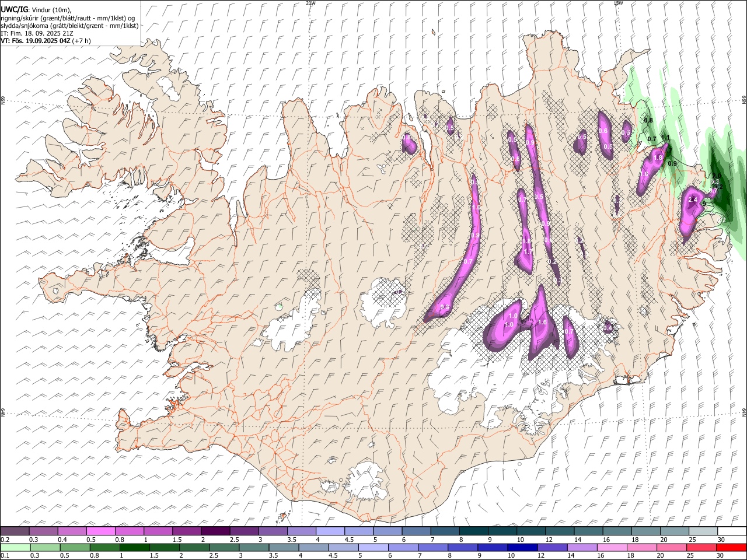Pick the red rain swatch labeled 30
The height and width of the screenshot is (560, 747).
(x=731, y=548)
